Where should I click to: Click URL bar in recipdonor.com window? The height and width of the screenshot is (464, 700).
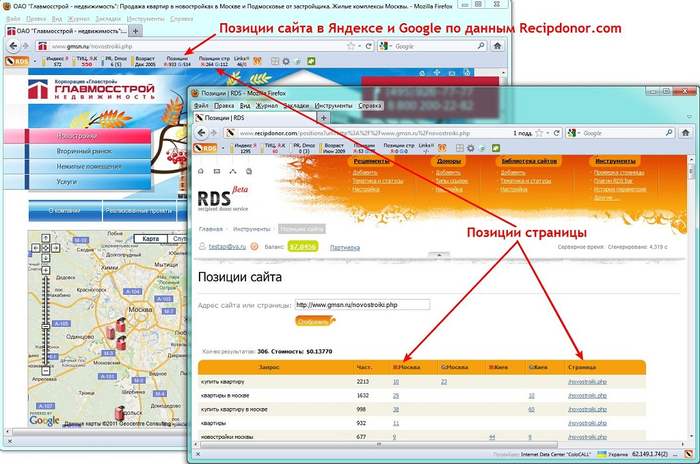(375, 133)
